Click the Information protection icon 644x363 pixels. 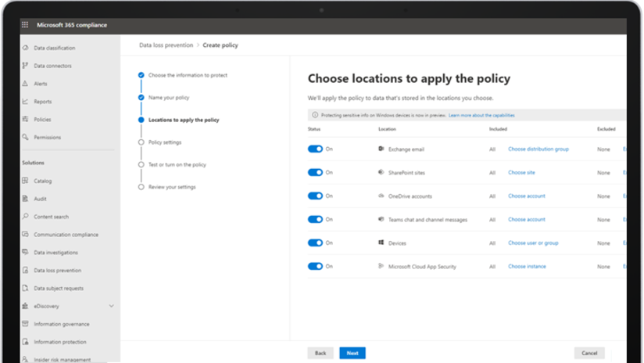point(26,342)
